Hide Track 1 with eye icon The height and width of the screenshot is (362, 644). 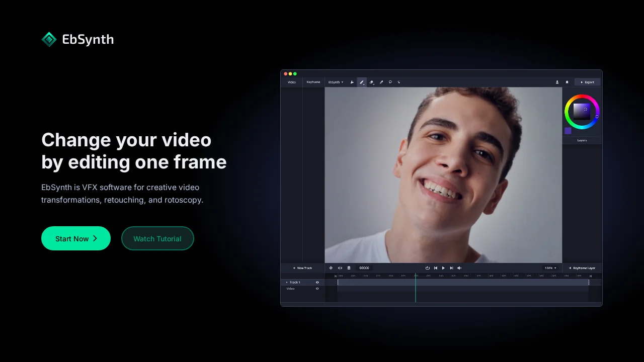click(x=317, y=283)
